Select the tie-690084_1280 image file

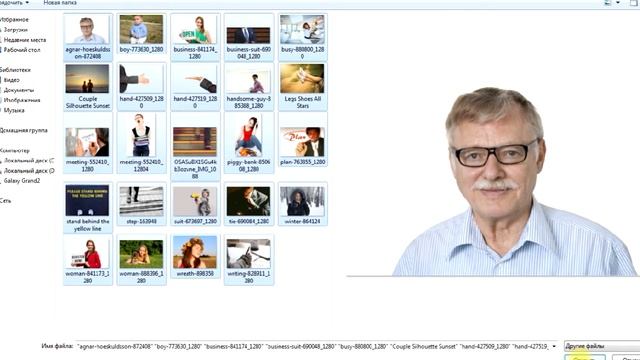[x=248, y=204]
